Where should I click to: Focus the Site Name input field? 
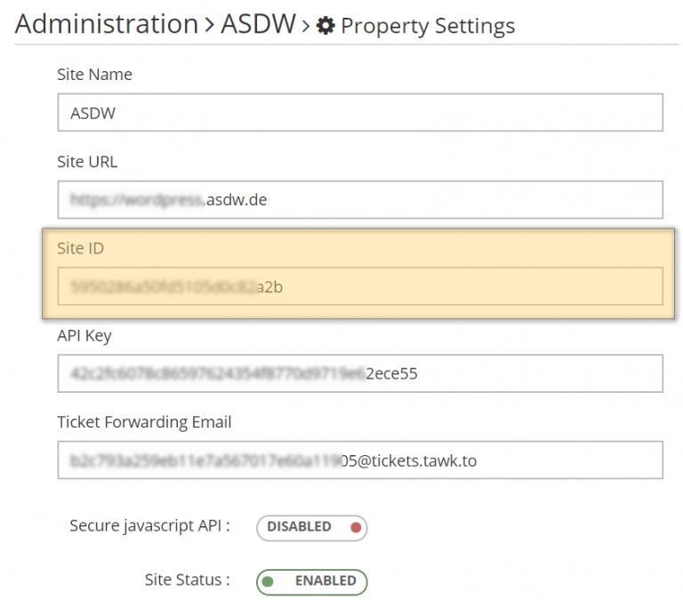(x=360, y=113)
